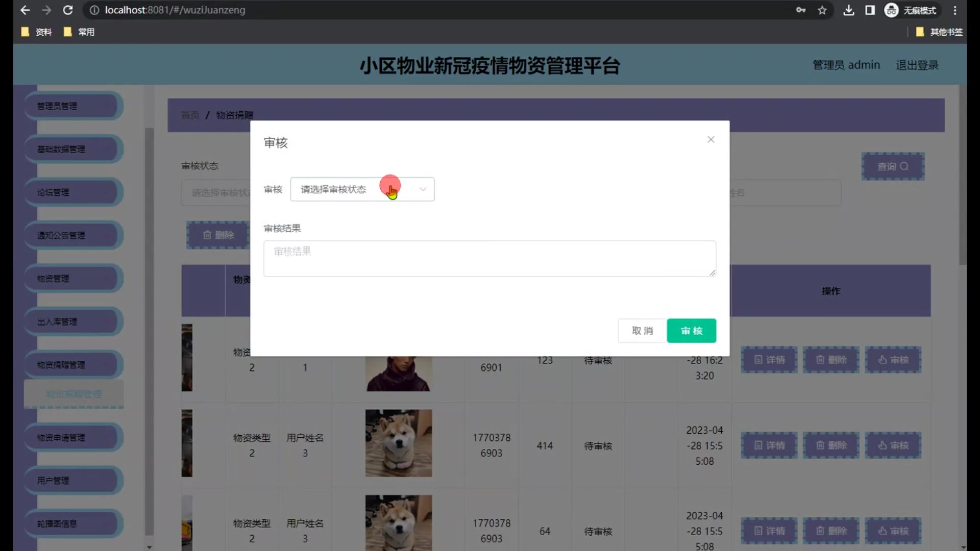
Task: Collapse the 物资捐赠管理 sidebar menu
Action: pos(73,364)
